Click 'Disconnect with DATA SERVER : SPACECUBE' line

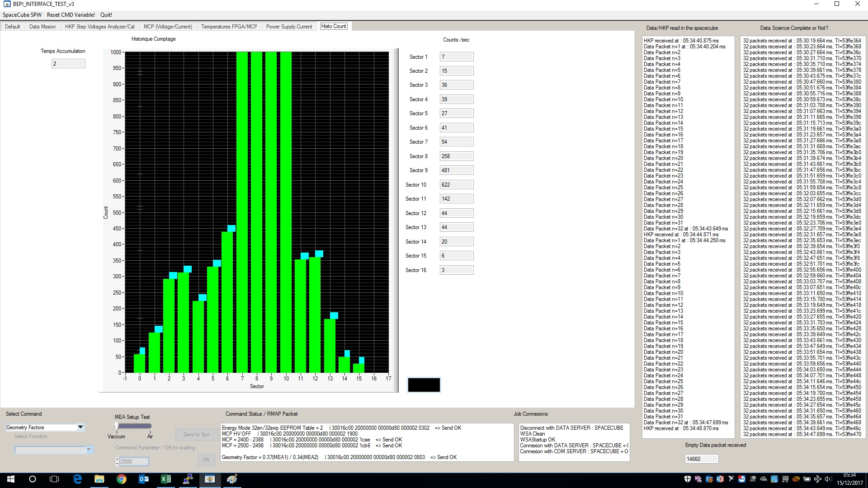pos(571,428)
